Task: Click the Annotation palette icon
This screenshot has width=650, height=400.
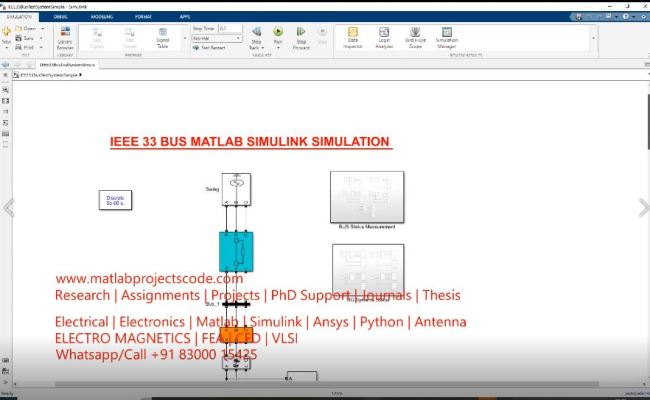Action: click(5, 123)
